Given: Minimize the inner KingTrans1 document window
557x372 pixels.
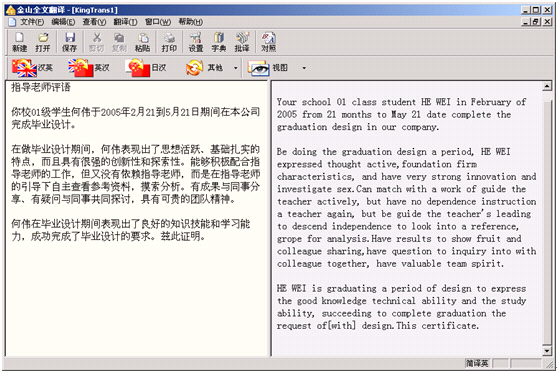Looking at the screenshot, I should pyautogui.click(x=526, y=22).
